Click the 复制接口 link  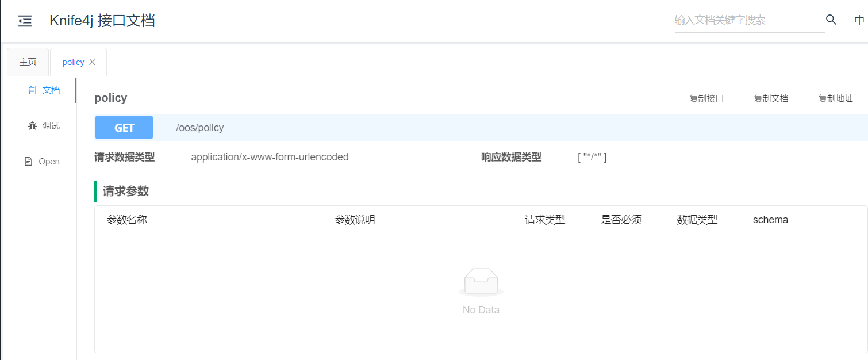click(706, 98)
